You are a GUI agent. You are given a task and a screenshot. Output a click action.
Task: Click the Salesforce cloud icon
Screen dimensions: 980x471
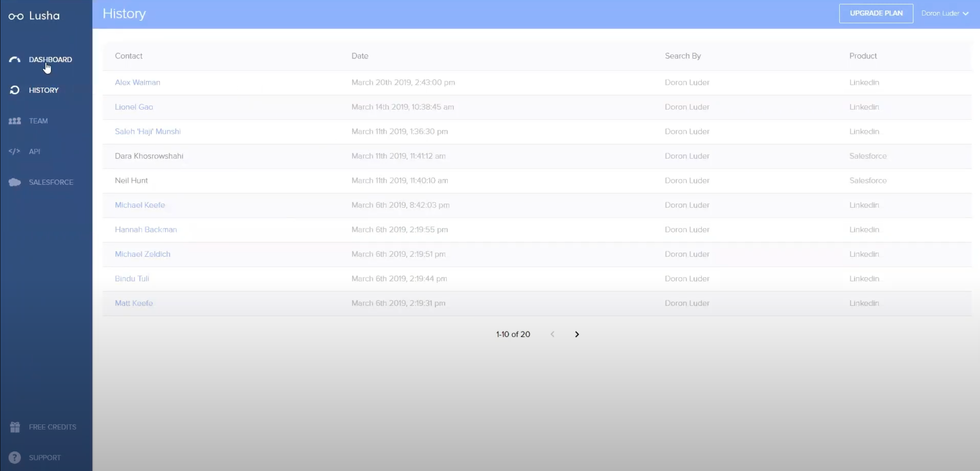(x=15, y=182)
